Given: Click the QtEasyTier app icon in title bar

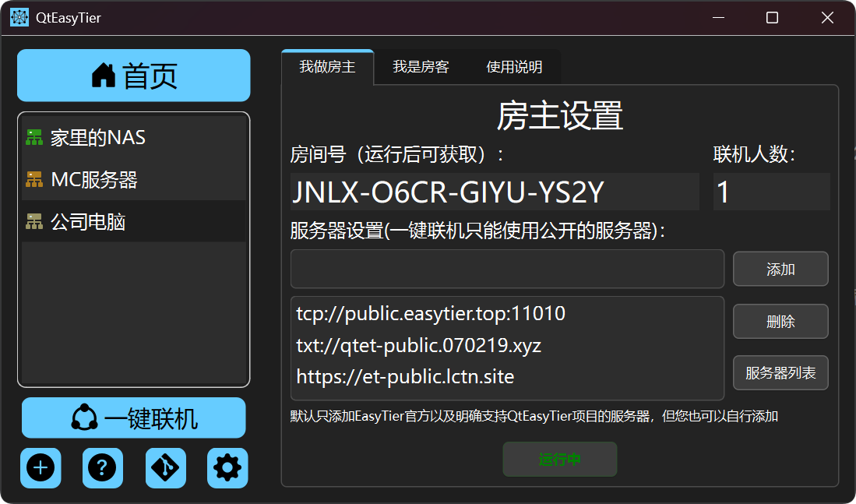Looking at the screenshot, I should [19, 17].
